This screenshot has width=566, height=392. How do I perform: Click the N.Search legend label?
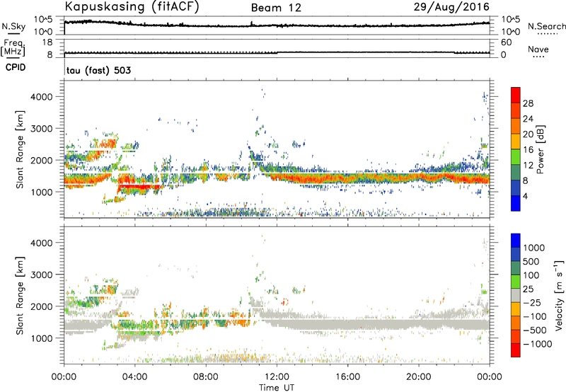pyautogui.click(x=547, y=26)
